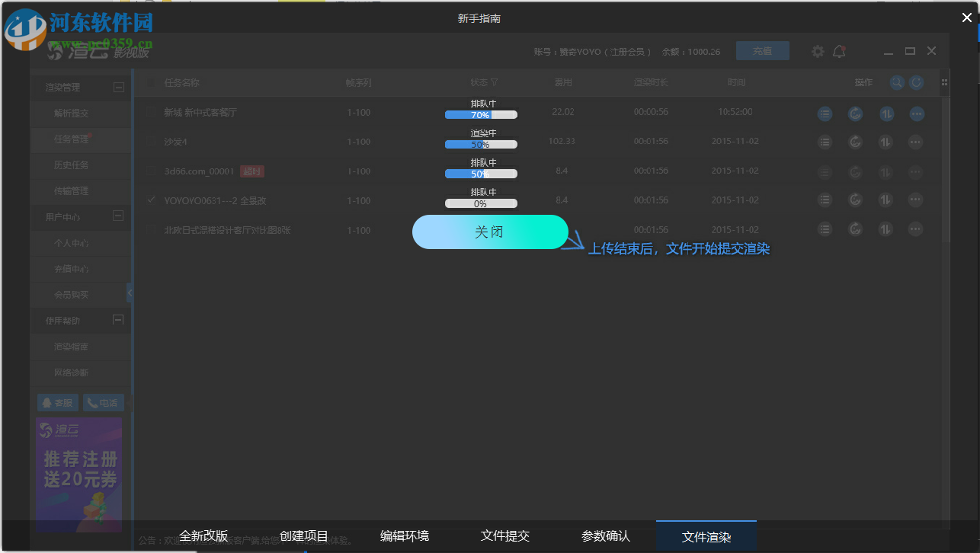The height and width of the screenshot is (553, 980).
Task: Open the notification bell icon
Action: [839, 51]
